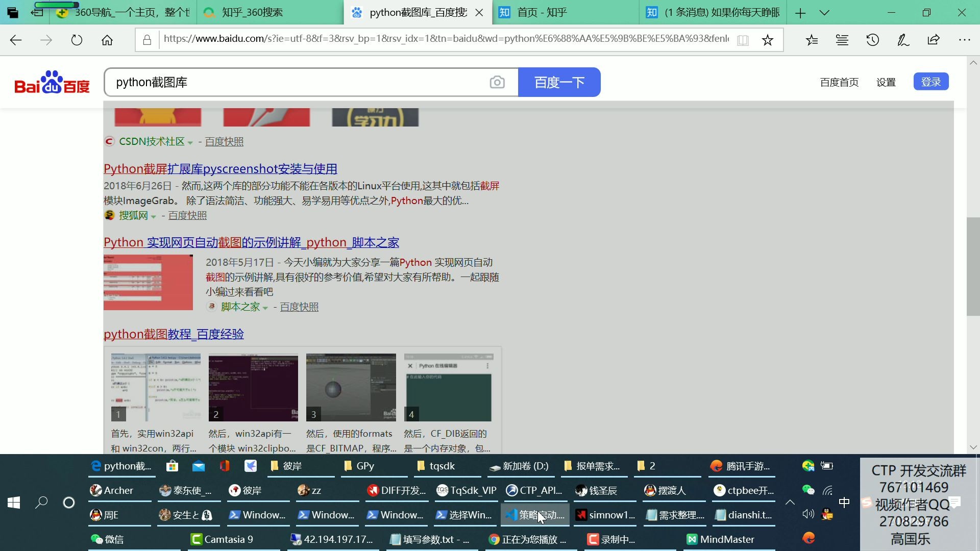The image size is (980, 551).
Task: Switch to 知乎_360搜索 tab
Action: click(271, 12)
